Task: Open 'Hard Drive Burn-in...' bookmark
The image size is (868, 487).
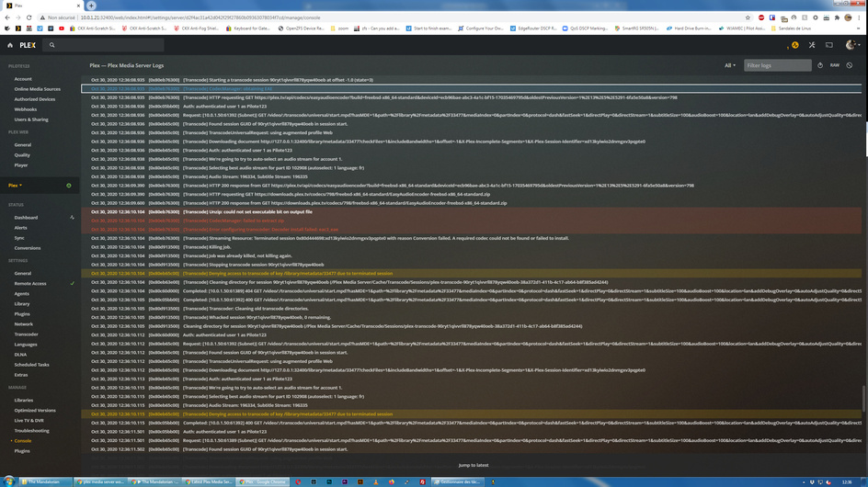Action: [689, 28]
